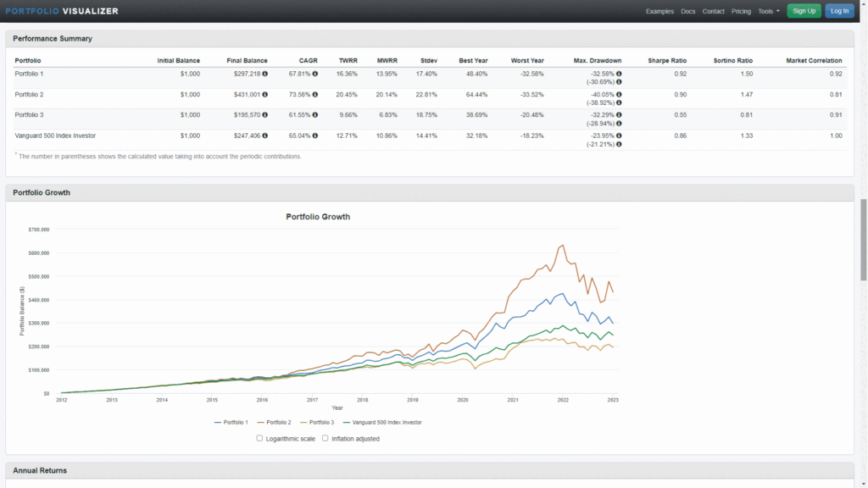Screen dimensions: 868x488
Task: Expand the Tools dropdown menu
Action: pos(769,11)
